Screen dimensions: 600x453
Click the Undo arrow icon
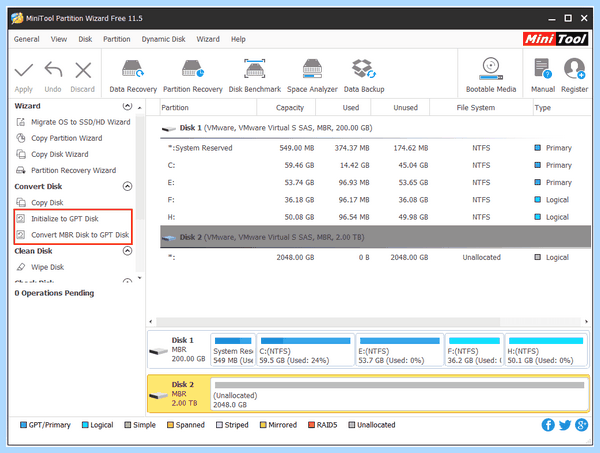pos(53,70)
